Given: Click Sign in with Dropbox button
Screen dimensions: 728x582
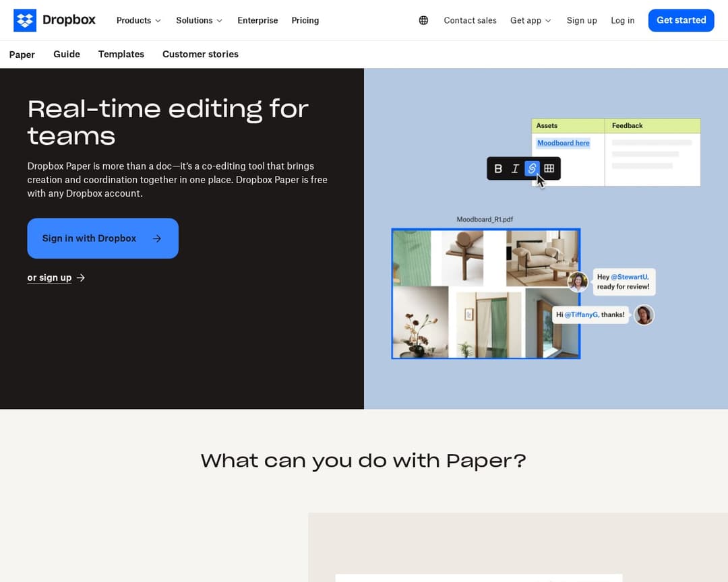Looking at the screenshot, I should coord(102,238).
